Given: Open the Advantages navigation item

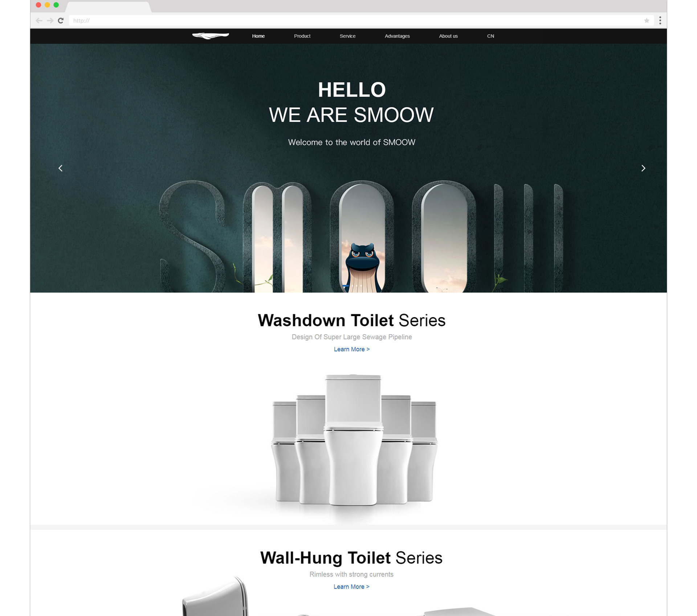Looking at the screenshot, I should pyautogui.click(x=397, y=36).
